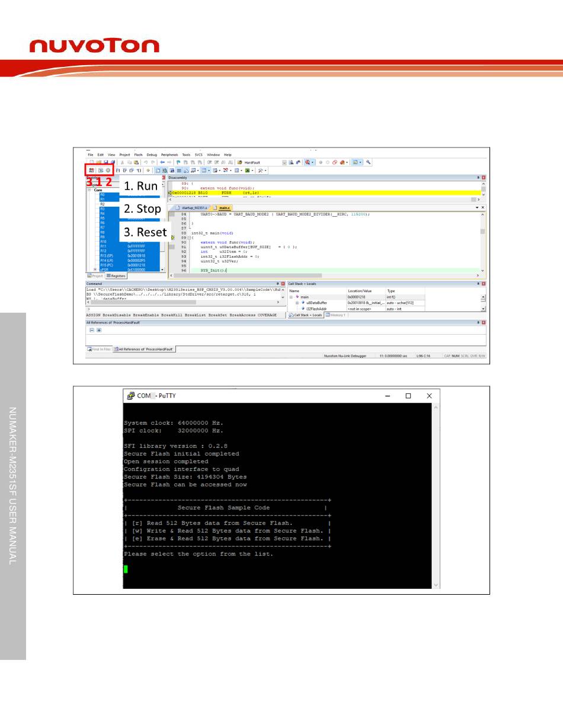Open the Debug menu
Image resolution: width=563 pixels, height=728 pixels.
click(152, 155)
